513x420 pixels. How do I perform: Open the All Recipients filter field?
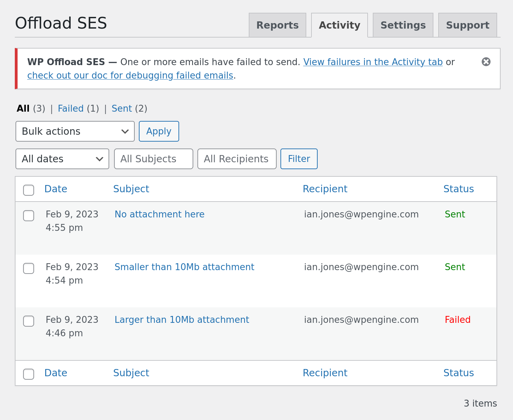237,159
